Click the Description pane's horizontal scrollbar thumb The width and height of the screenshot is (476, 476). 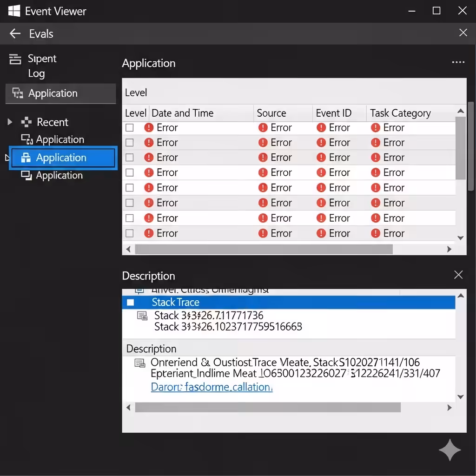[x=268, y=407]
